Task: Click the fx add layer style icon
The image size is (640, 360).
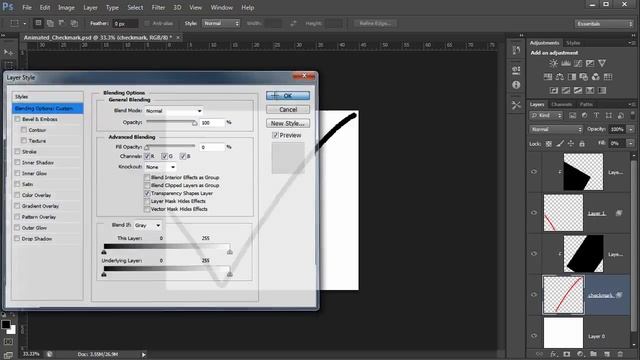Action: pos(553,354)
